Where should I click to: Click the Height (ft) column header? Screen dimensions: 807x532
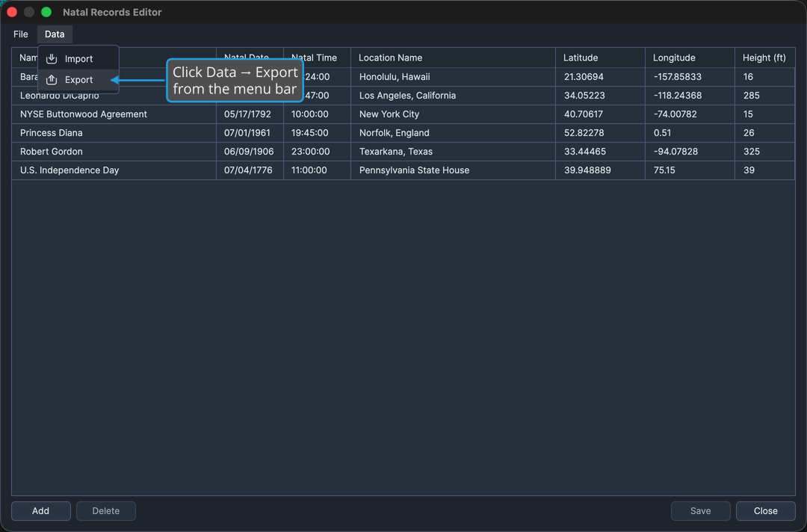[x=765, y=58]
